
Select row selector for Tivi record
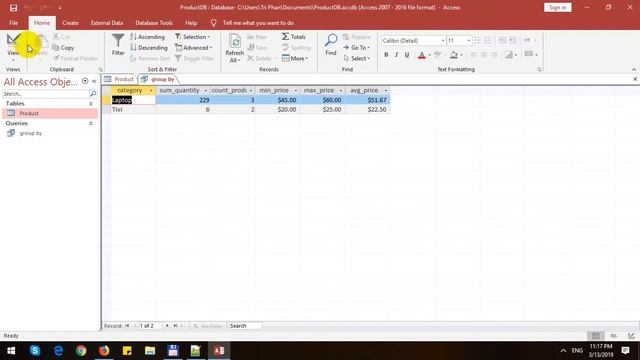[107, 109]
